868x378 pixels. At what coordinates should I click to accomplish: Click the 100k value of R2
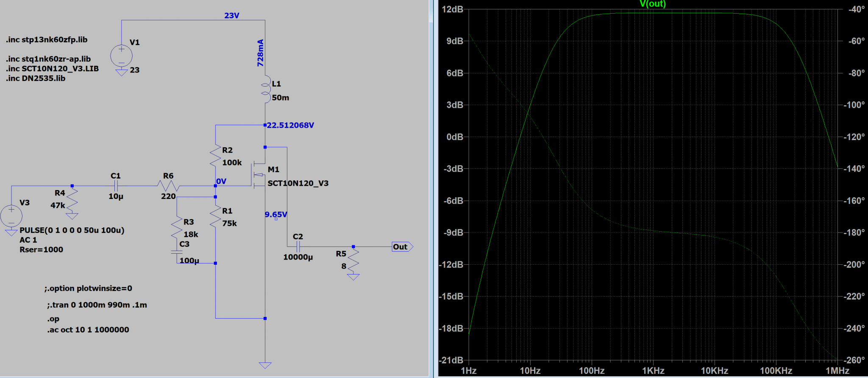(232, 162)
